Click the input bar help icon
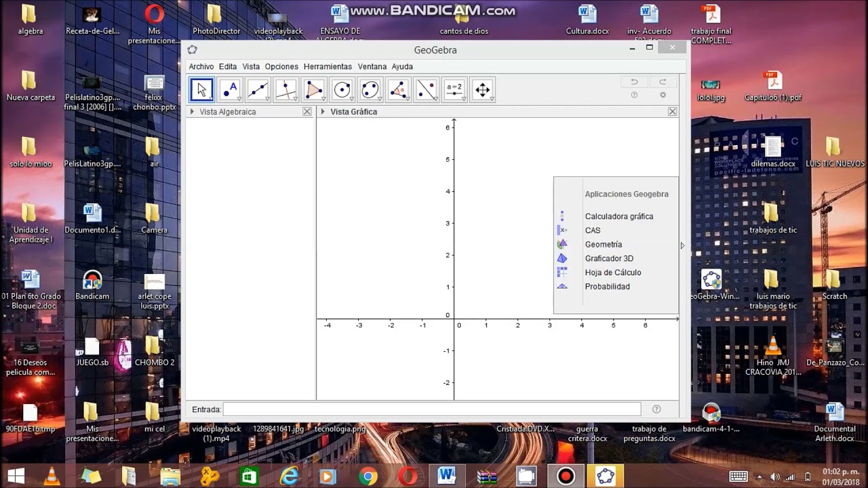 (x=656, y=409)
